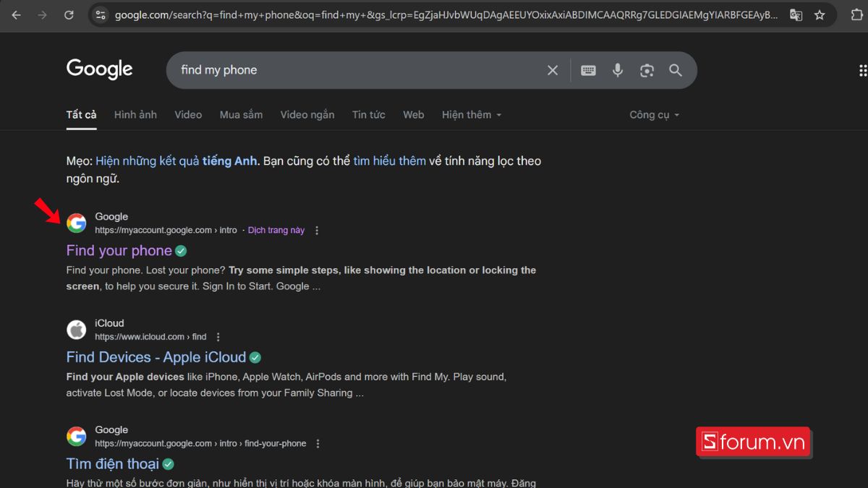This screenshot has width=868, height=488.
Task: Click the Find your Apple devices description snippet
Action: 286,385
